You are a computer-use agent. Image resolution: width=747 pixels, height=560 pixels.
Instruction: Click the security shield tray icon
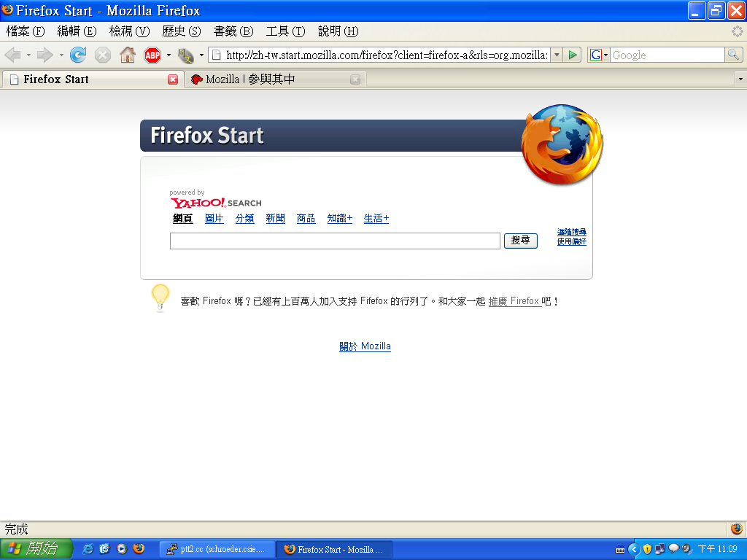click(x=647, y=549)
